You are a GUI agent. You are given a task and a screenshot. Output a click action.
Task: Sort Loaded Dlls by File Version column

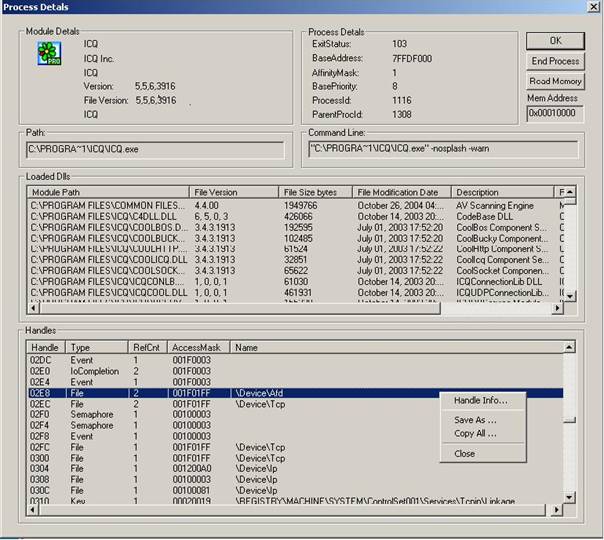(x=234, y=192)
